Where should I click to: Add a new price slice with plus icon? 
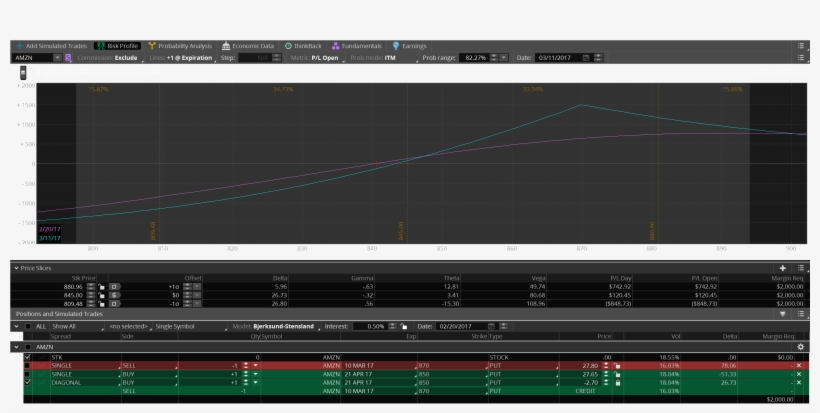[782, 268]
